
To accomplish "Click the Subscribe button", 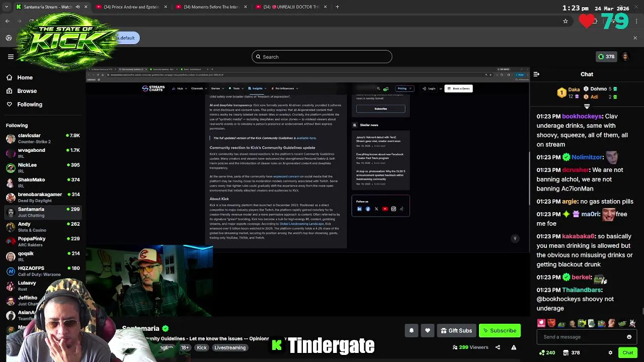I will [500, 330].
